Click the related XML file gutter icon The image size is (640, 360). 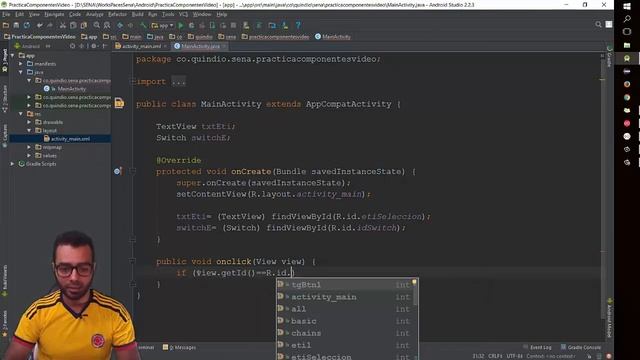pos(119,103)
